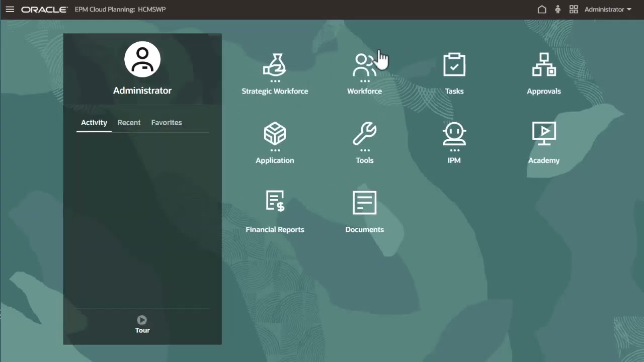Open the Application cube icon
This screenshot has width=644, height=362.
(275, 134)
